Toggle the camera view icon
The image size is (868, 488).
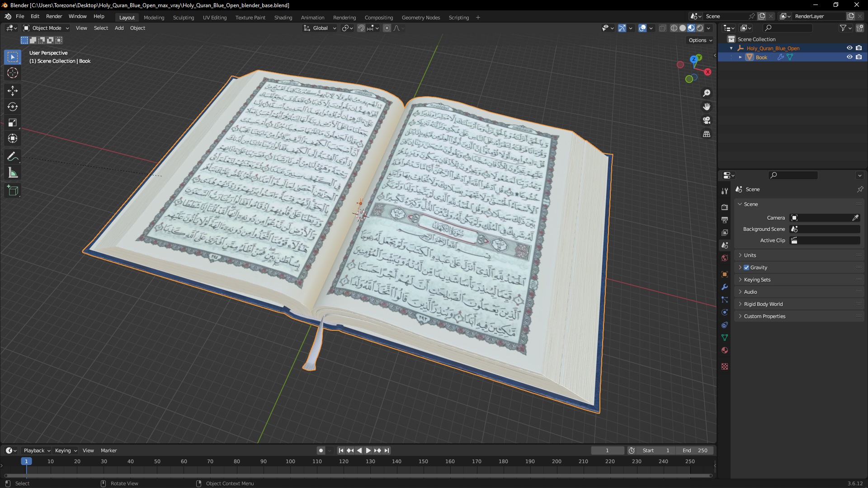[707, 120]
